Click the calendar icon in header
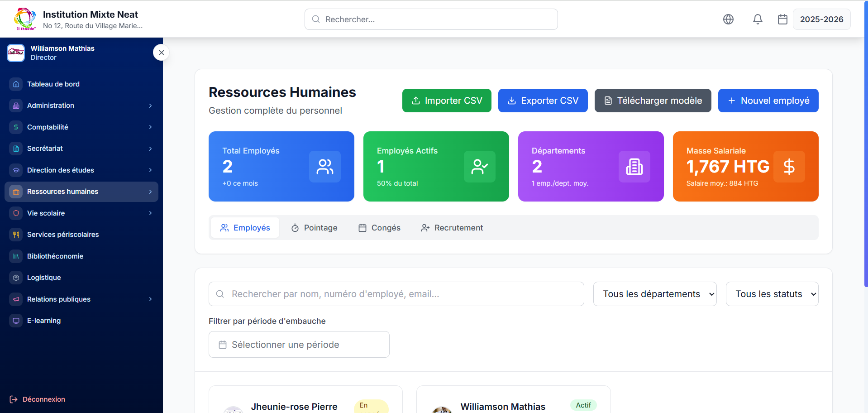This screenshot has height=413, width=868. (782, 19)
